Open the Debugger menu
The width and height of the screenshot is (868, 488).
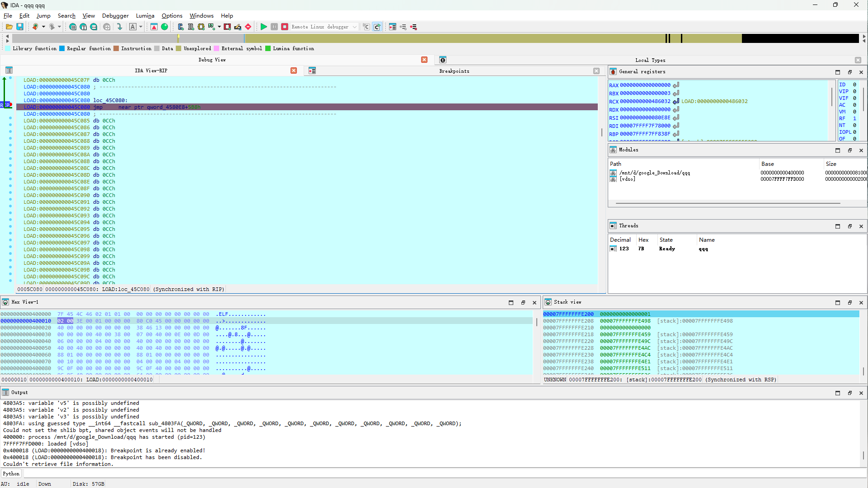115,16
